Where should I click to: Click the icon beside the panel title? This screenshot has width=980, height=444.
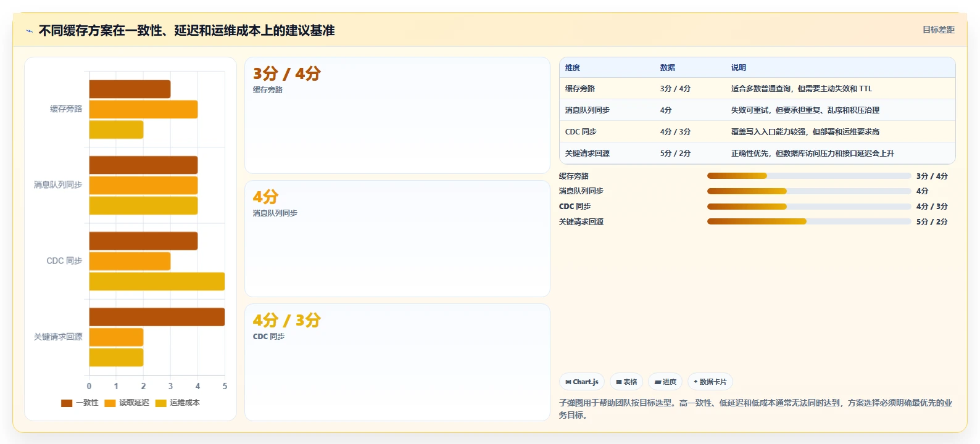point(29,31)
